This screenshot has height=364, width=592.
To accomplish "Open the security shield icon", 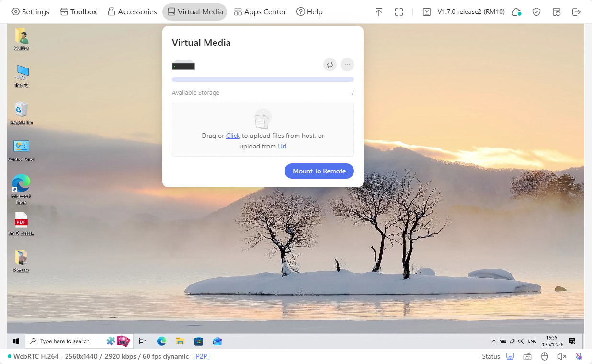I will [x=536, y=11].
